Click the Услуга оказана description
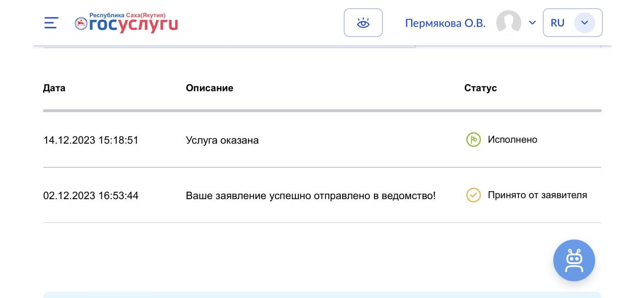This screenshot has width=644, height=298. (x=222, y=141)
